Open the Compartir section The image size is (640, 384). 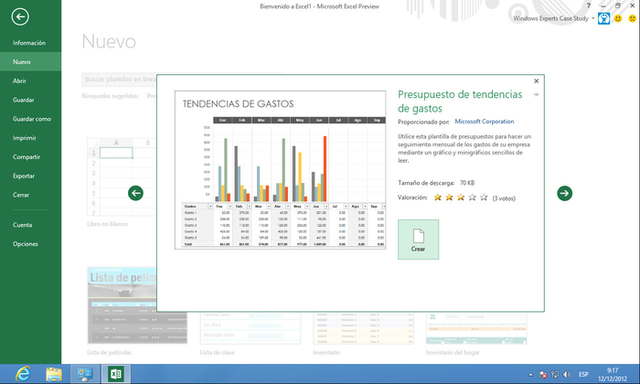[27, 157]
